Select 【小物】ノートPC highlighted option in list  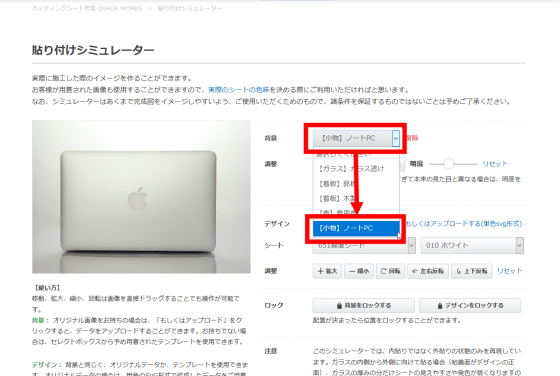pyautogui.click(x=356, y=228)
